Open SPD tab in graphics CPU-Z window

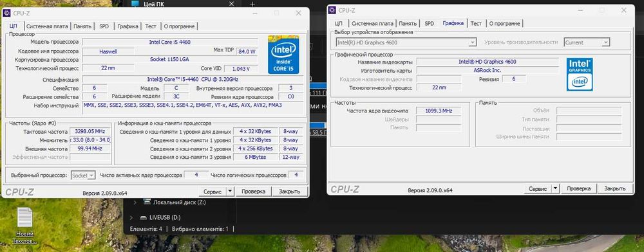[429, 23]
